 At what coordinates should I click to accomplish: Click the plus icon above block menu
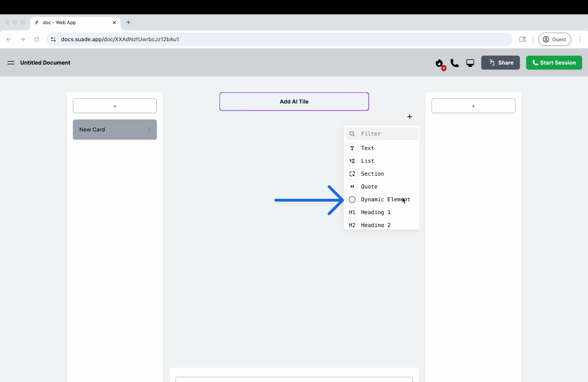(x=410, y=117)
